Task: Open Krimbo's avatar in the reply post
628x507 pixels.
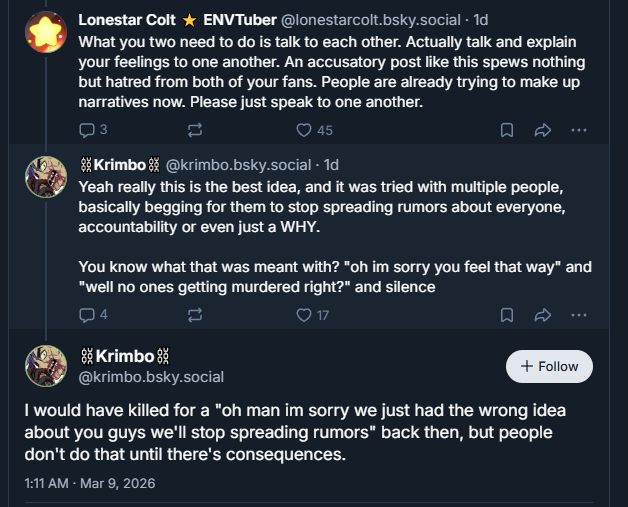Action: (x=45, y=179)
